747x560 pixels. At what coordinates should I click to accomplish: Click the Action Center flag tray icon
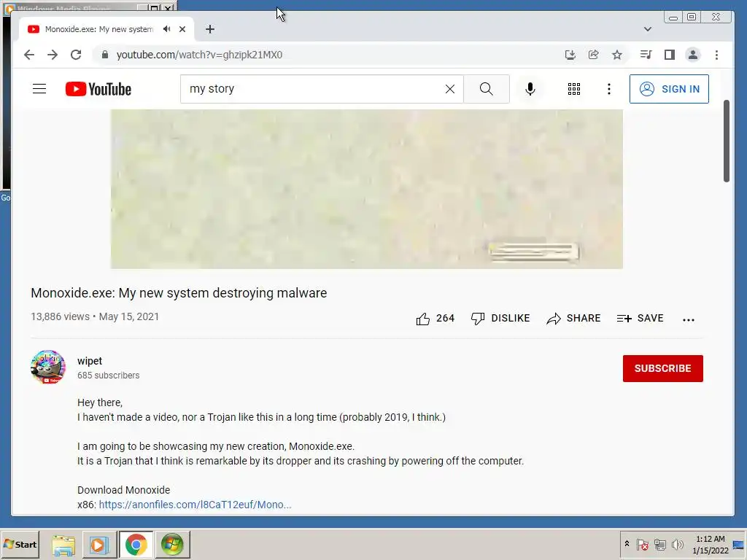pos(642,544)
